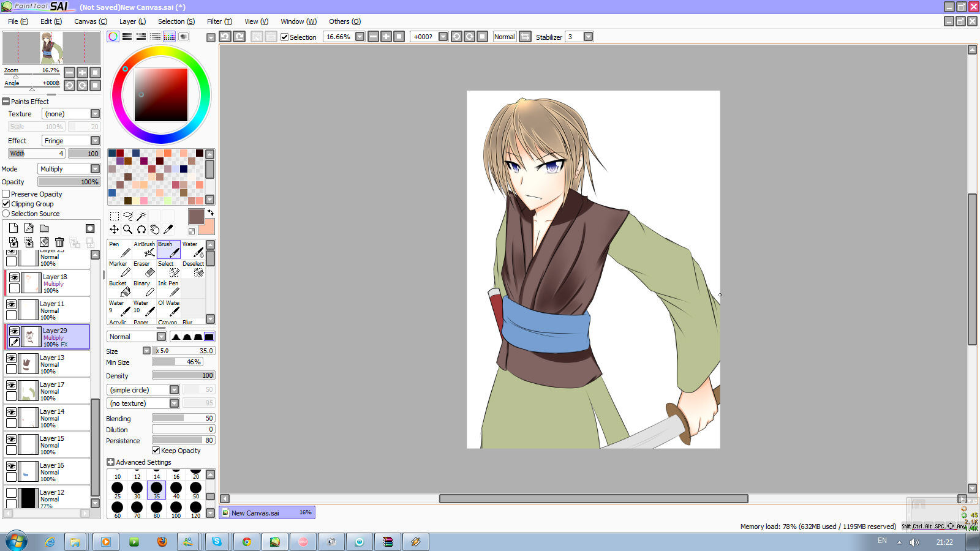Choose the Marker tool
980x551 pixels.
pyautogui.click(x=119, y=269)
